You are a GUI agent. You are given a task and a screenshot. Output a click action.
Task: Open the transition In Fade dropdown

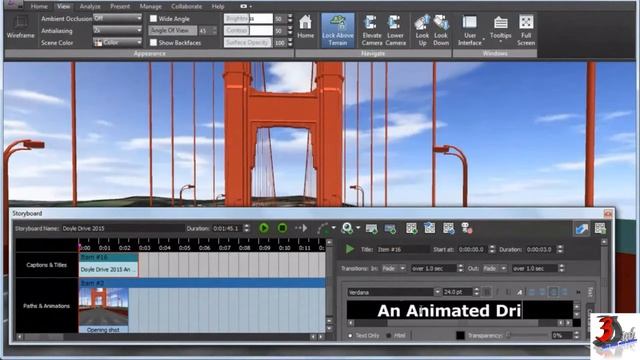pos(393,268)
